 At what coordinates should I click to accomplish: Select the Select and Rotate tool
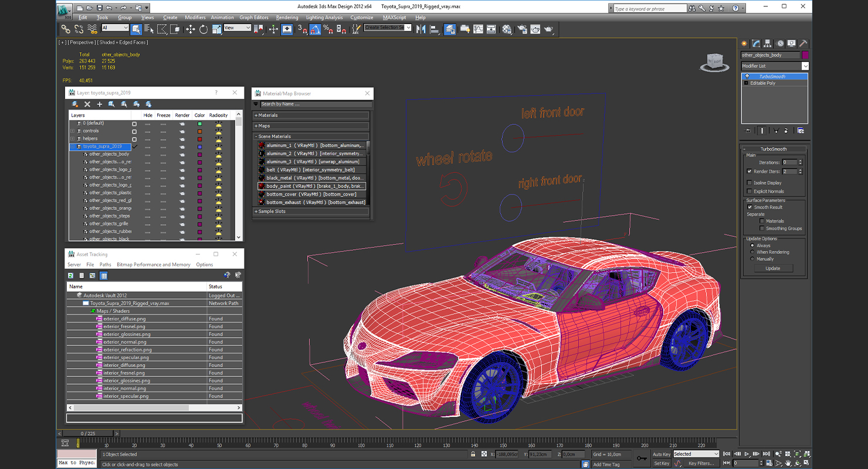[204, 29]
